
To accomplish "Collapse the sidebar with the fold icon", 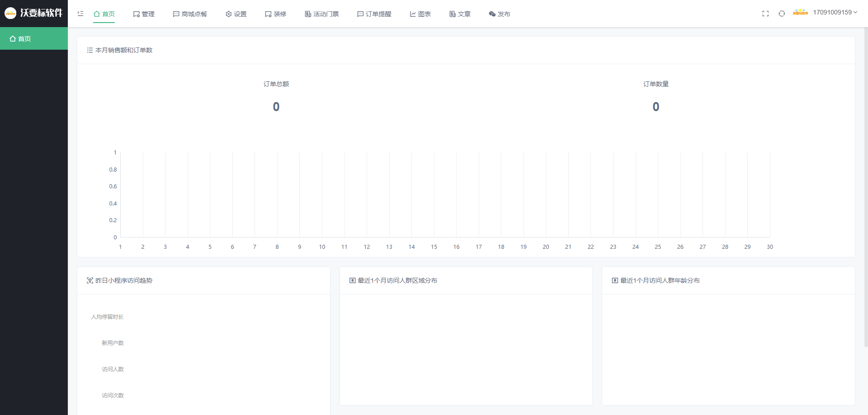I will click(80, 14).
